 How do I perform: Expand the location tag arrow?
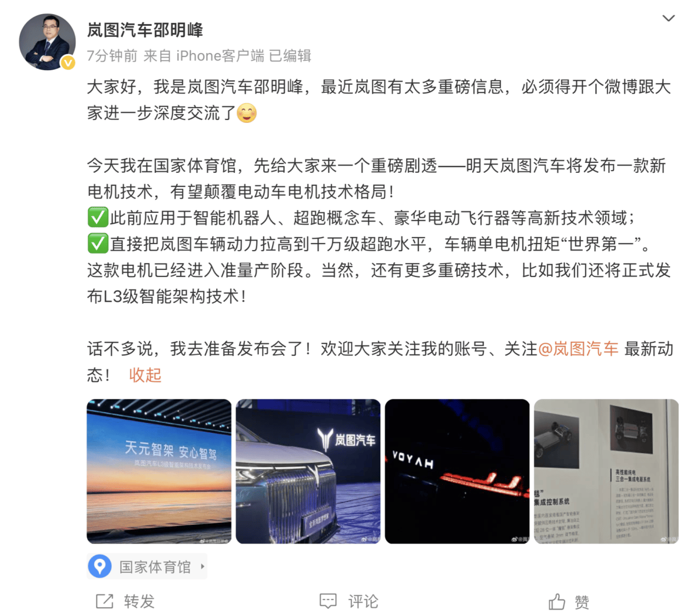[x=202, y=566]
